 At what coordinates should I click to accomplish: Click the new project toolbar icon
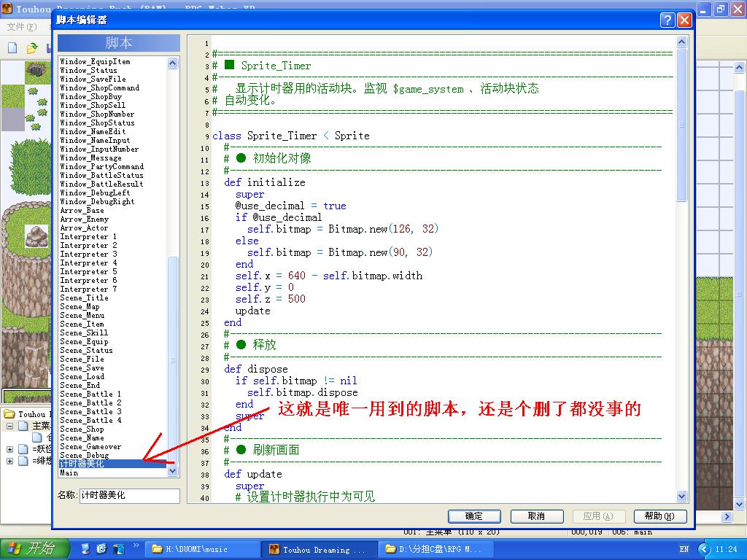coord(13,47)
